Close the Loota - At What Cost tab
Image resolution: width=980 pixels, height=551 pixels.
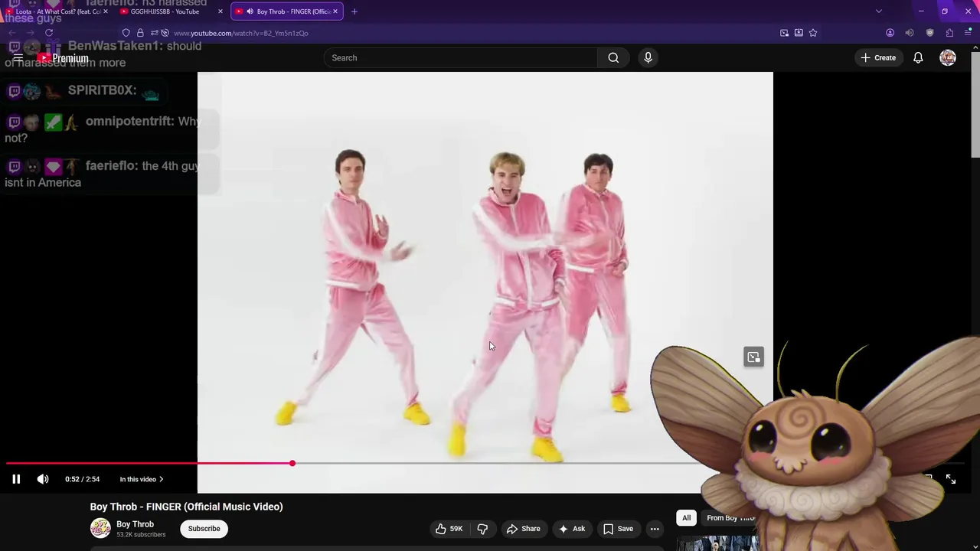(x=106, y=11)
